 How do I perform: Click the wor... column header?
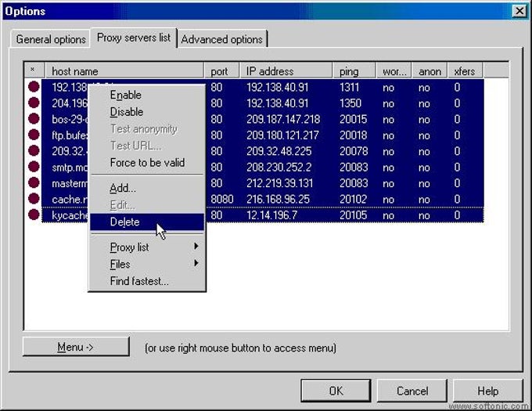pyautogui.click(x=394, y=71)
